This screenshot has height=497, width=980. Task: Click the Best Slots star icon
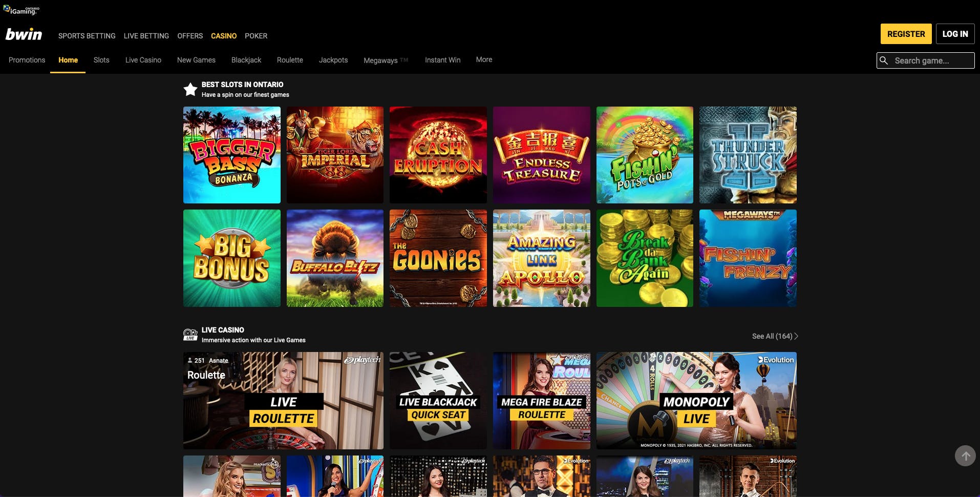tap(190, 90)
